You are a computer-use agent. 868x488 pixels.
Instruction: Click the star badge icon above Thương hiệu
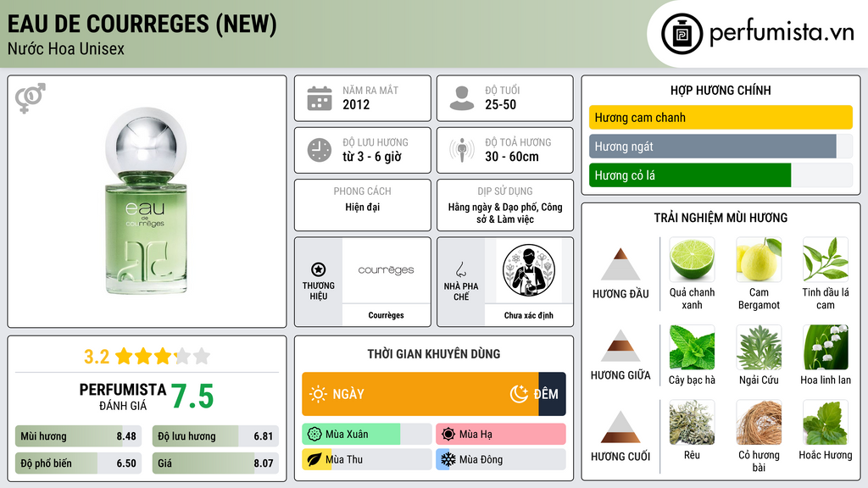[x=319, y=269]
